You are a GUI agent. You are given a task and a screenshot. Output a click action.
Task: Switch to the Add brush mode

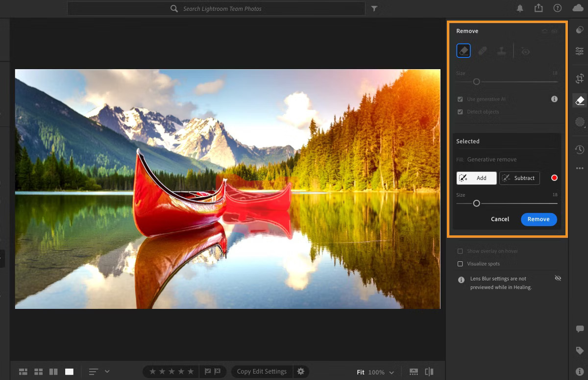click(x=476, y=178)
